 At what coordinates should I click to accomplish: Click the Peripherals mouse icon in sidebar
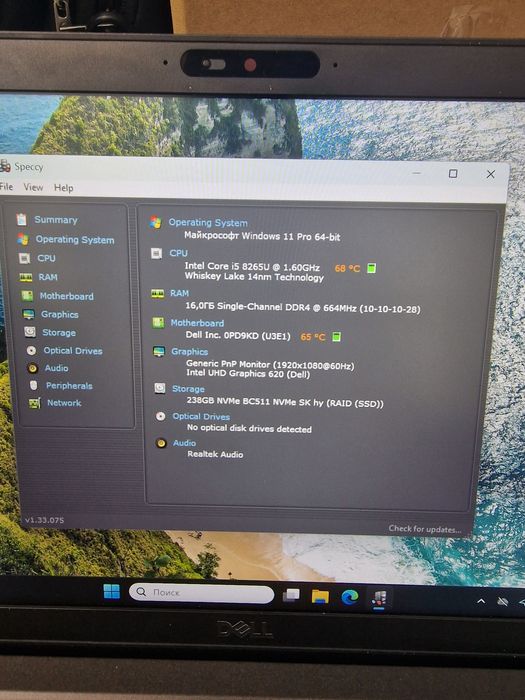click(33, 385)
